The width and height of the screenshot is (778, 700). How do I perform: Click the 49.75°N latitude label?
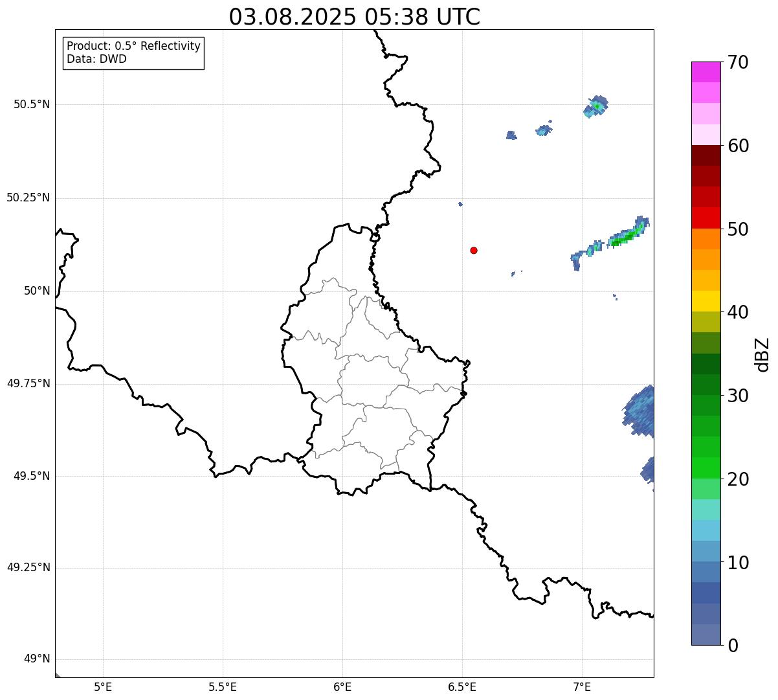pyautogui.click(x=28, y=383)
